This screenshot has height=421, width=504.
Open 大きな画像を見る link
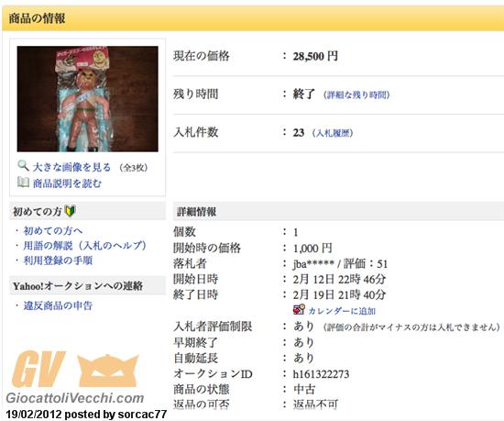pos(72,167)
